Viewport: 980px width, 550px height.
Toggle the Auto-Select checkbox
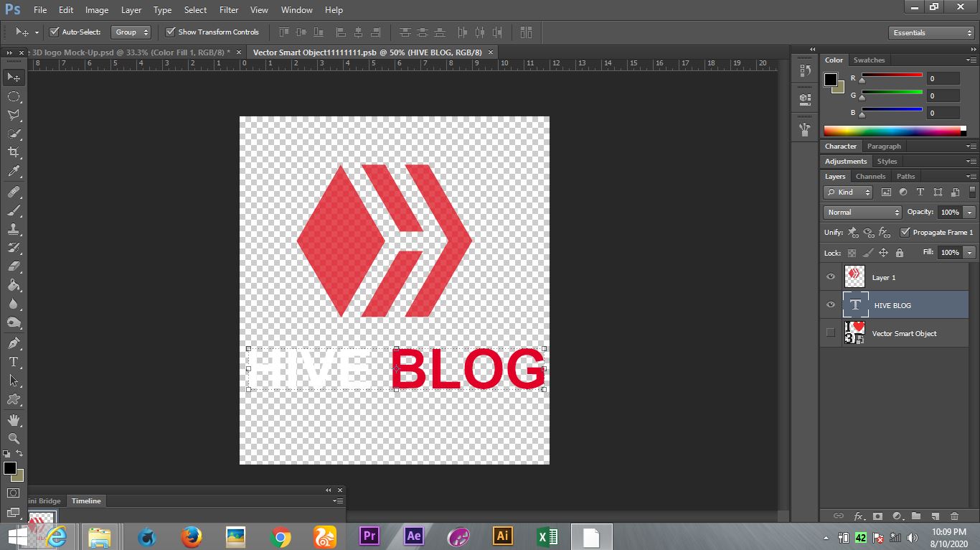[x=54, y=32]
